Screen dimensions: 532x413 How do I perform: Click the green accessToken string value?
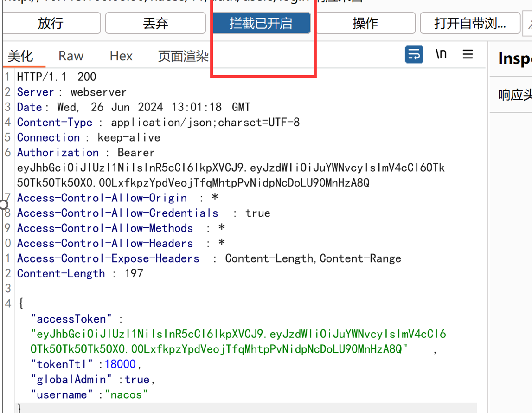click(x=238, y=342)
